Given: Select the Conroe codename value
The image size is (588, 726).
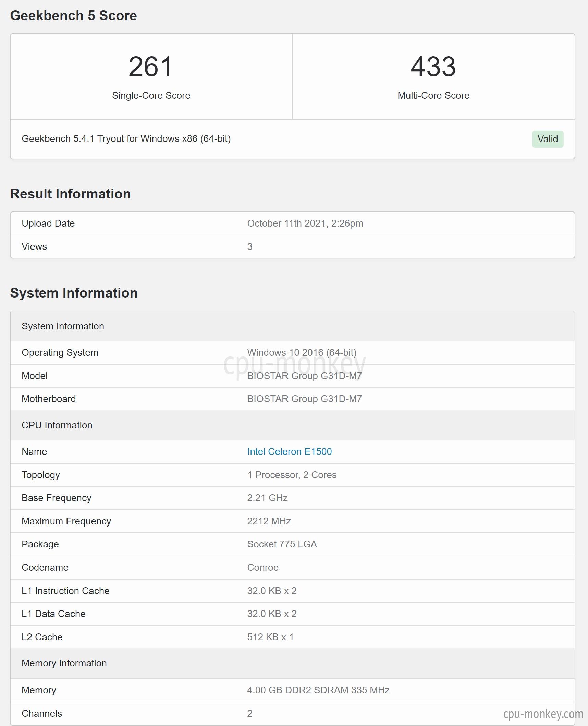Looking at the screenshot, I should [x=263, y=567].
